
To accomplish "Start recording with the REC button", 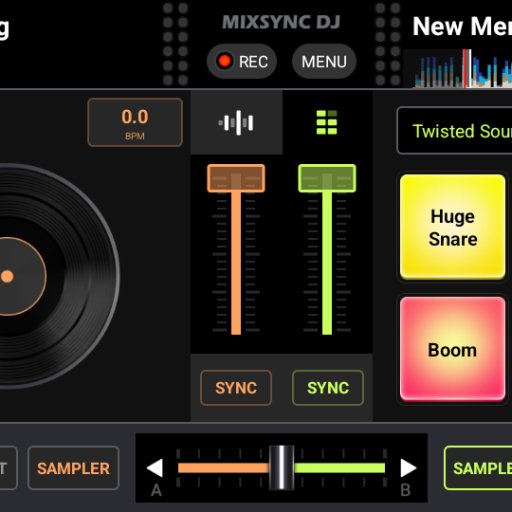I will (242, 62).
